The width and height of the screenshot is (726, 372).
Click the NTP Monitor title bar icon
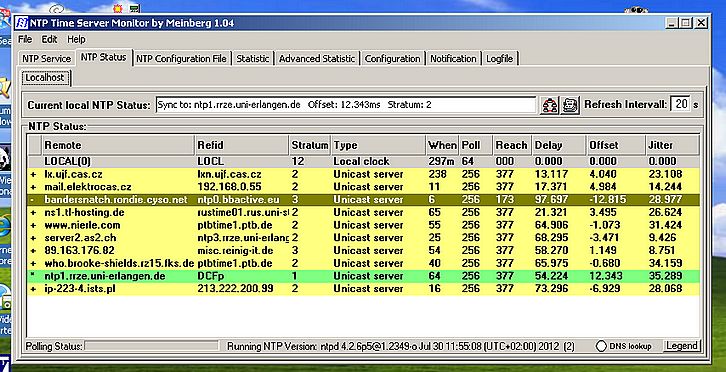[21, 23]
